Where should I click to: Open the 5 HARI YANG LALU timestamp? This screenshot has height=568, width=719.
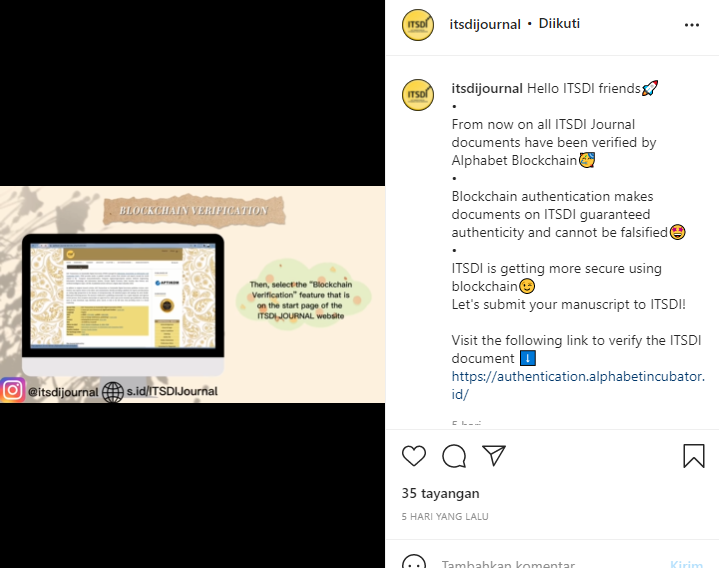[x=445, y=517]
